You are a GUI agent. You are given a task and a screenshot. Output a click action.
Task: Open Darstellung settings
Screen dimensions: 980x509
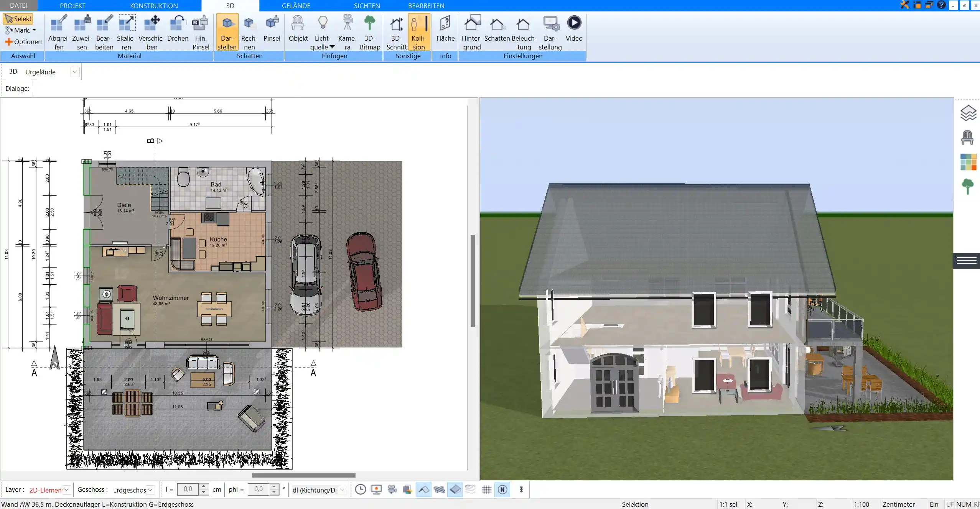(x=550, y=32)
